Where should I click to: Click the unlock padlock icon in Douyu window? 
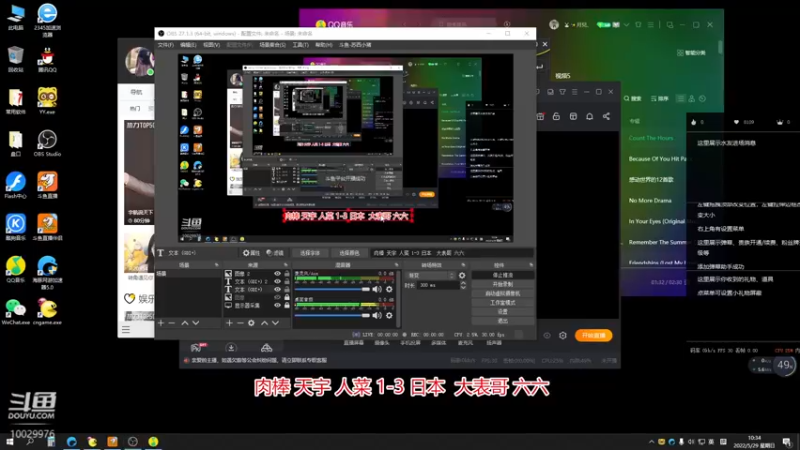point(556,116)
